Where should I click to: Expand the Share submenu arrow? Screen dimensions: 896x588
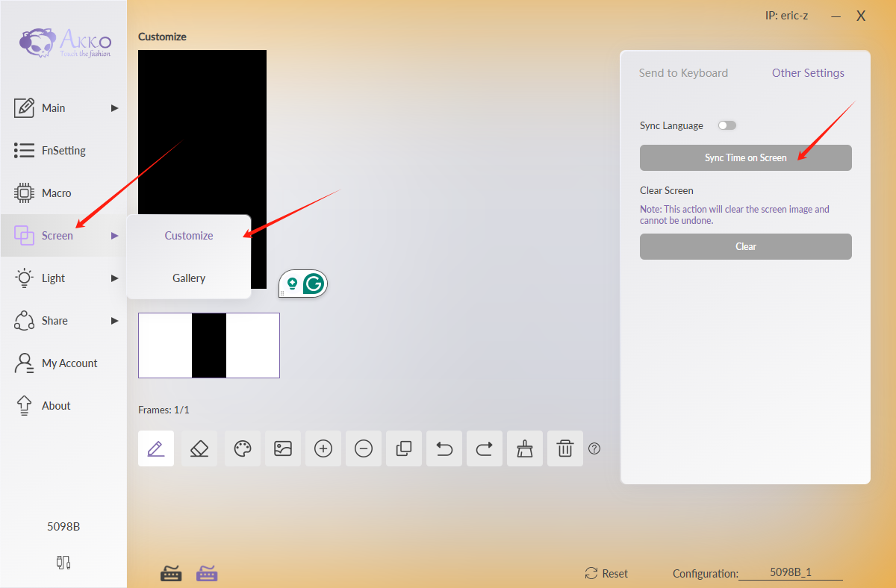pos(115,321)
